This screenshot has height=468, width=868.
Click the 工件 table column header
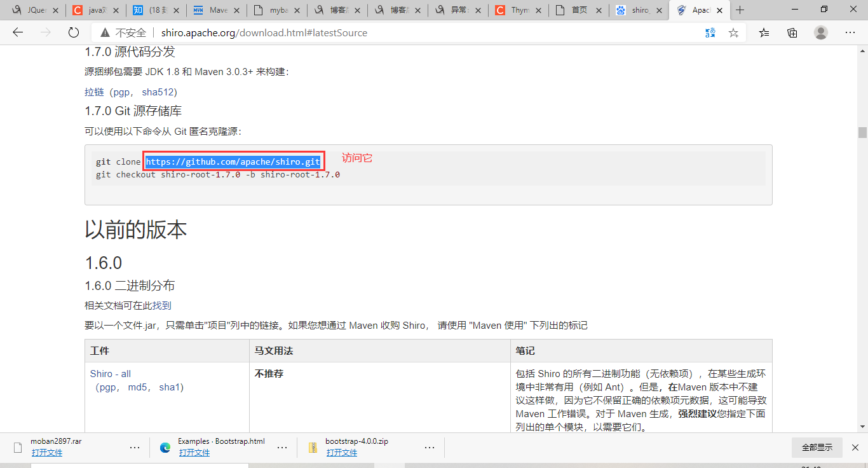tap(167, 351)
